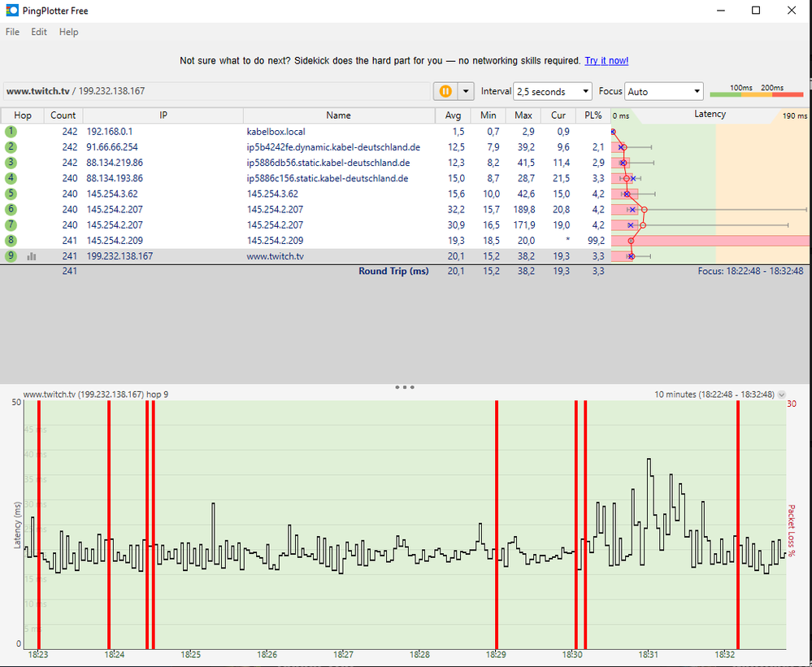The width and height of the screenshot is (812, 667).
Task: Open the dropdown arrow beside the pause button
Action: click(x=466, y=91)
